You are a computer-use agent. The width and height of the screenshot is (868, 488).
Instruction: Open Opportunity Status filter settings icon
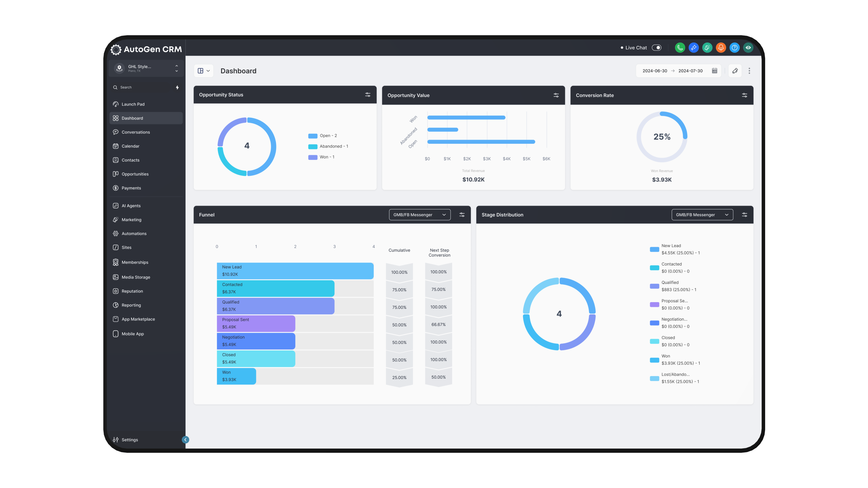[x=368, y=95]
